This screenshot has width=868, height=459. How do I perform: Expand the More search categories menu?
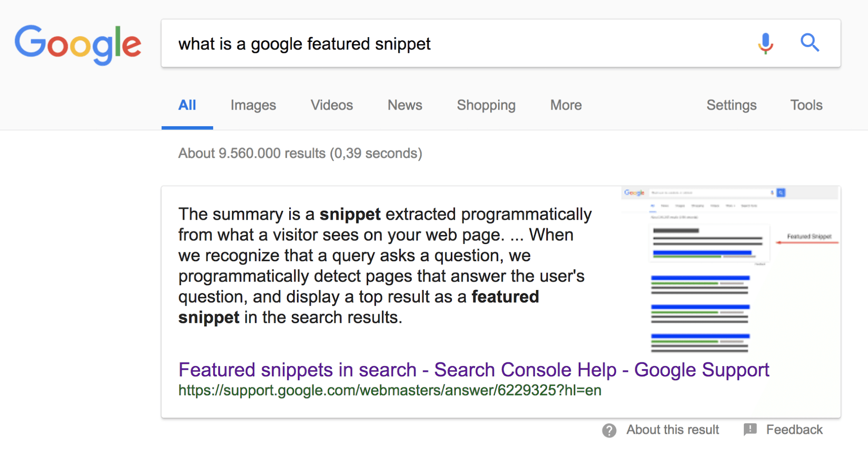pyautogui.click(x=566, y=105)
